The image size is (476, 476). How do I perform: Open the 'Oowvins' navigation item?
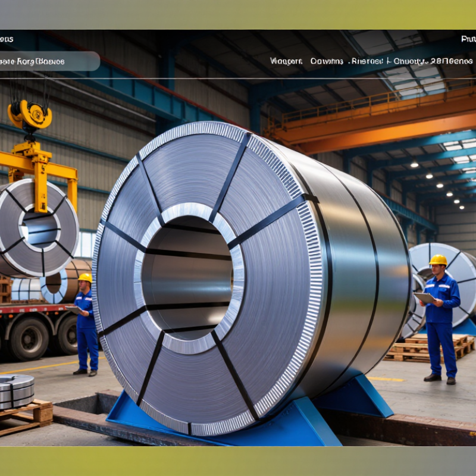(x=327, y=61)
